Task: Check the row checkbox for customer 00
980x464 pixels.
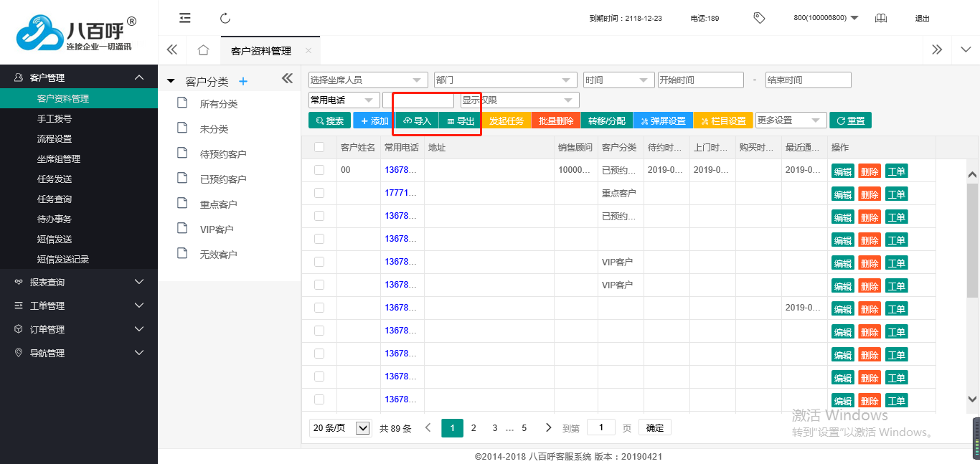Action: pos(319,170)
